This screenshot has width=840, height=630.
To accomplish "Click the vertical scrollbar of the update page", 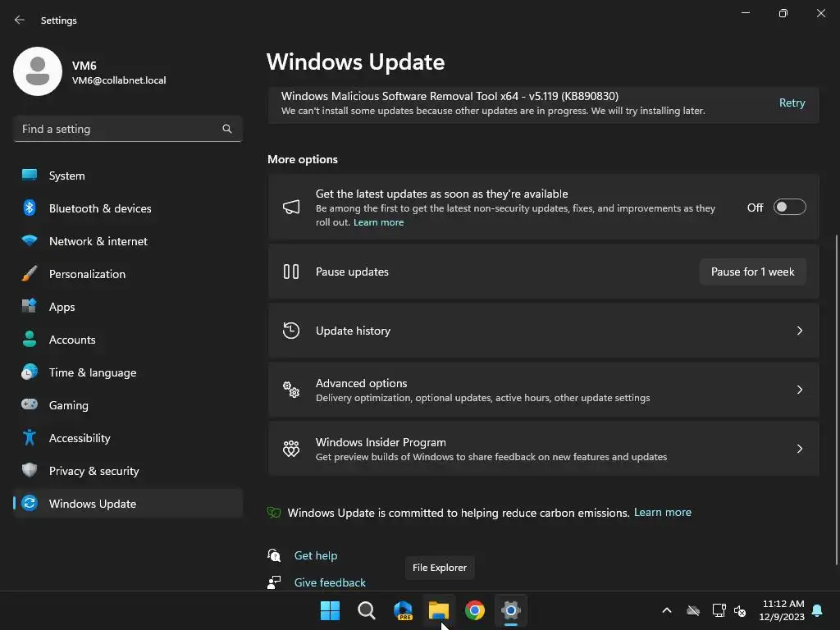I will (837, 399).
